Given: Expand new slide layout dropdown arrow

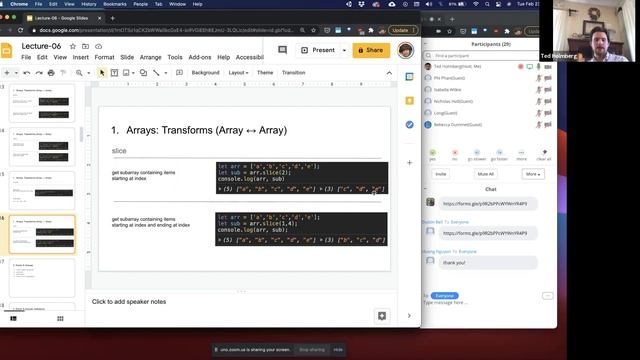Looking at the screenshot, I should coord(16,73).
